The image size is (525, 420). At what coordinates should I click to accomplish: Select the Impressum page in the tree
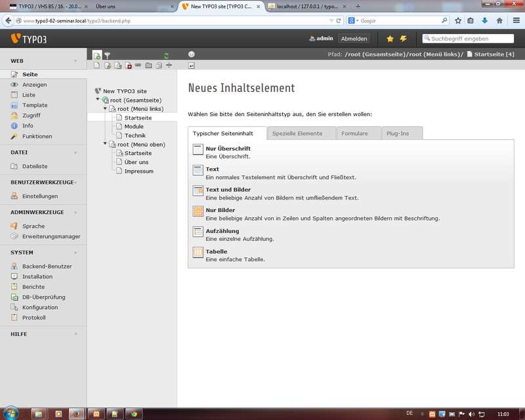[138, 171]
